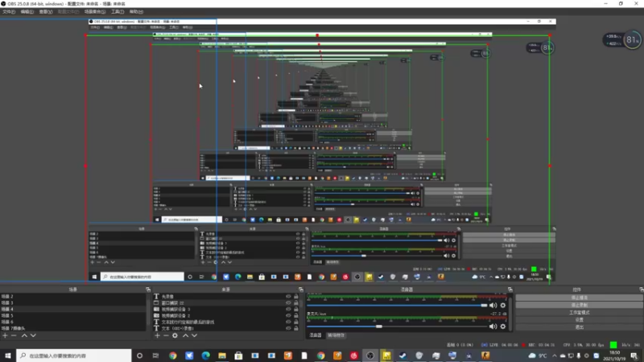Image resolution: width=644 pixels, height=362 pixels.
Task: Open 设置 from controls panel
Action: click(x=579, y=319)
